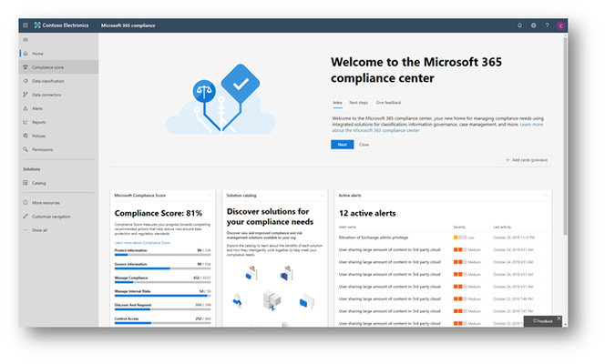
Task: Open Compliance score in sidebar
Action: click(58, 67)
